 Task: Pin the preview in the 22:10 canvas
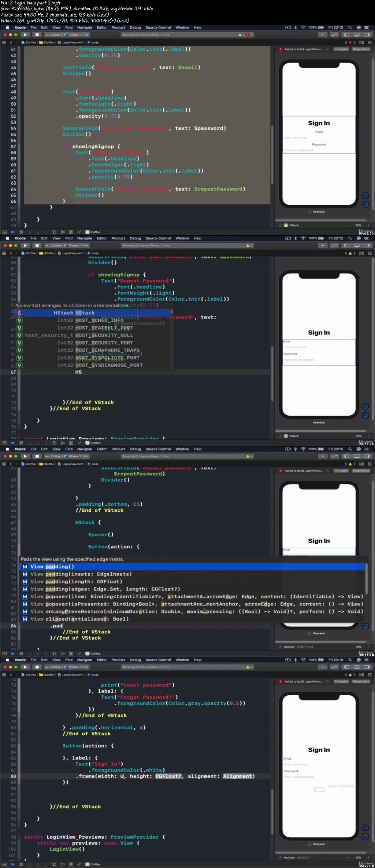click(281, 225)
